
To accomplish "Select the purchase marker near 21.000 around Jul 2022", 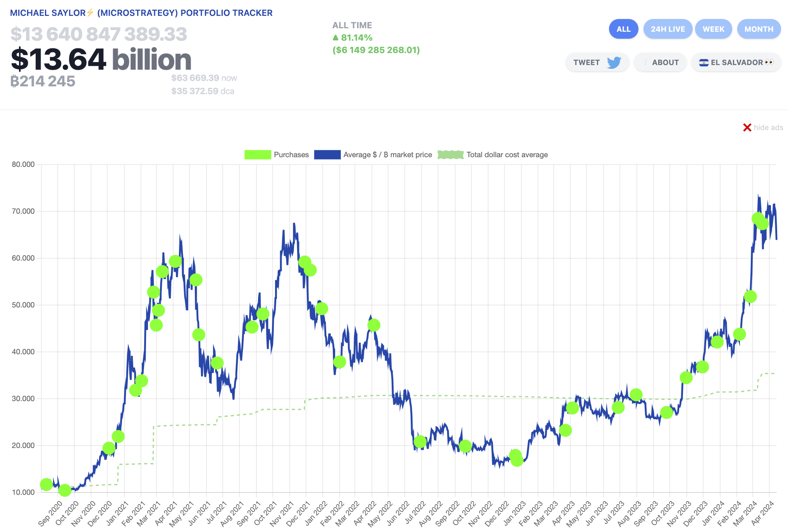I will 420,441.
